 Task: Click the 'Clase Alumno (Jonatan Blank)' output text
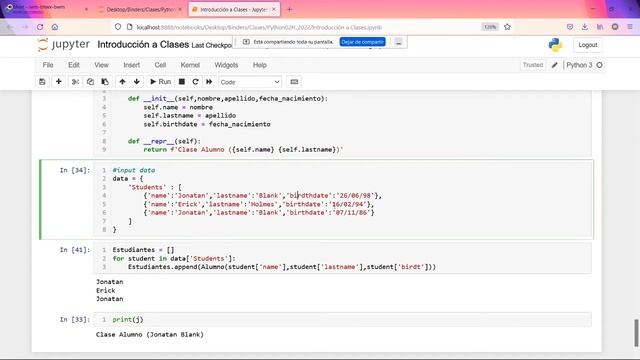pos(150,334)
